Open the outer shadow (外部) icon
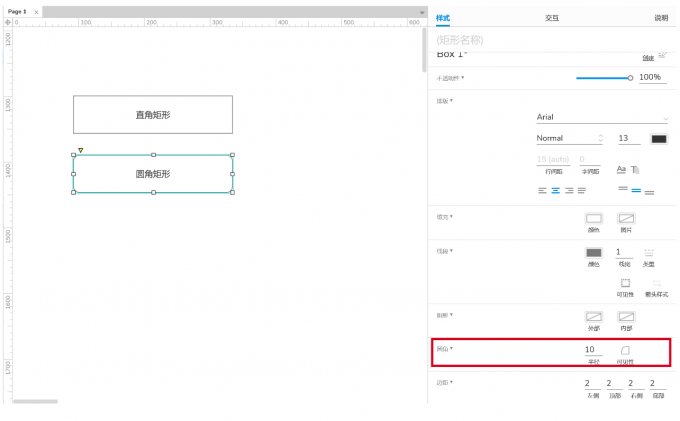680x421 pixels. 594,317
